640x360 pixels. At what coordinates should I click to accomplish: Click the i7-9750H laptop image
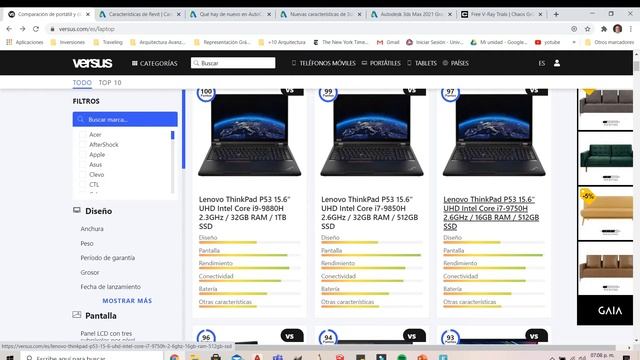[x=494, y=136]
